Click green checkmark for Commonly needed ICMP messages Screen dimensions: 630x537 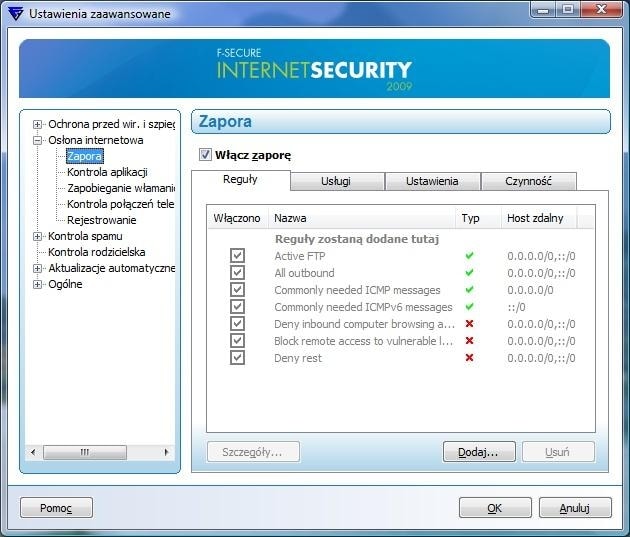(469, 290)
